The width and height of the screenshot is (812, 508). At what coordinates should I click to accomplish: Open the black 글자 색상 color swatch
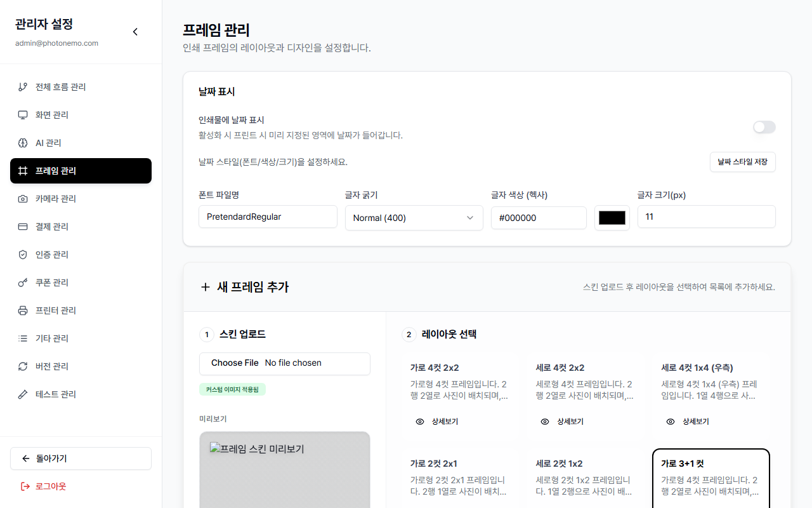pyautogui.click(x=612, y=218)
